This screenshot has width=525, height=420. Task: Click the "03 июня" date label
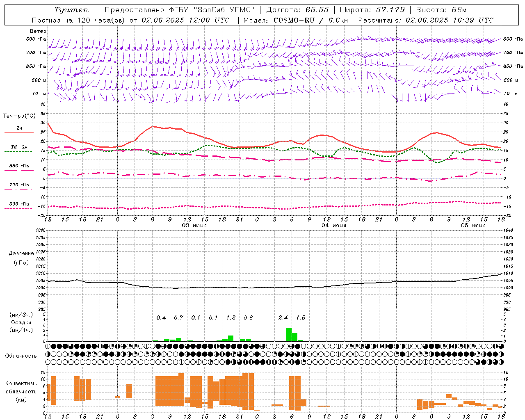coord(194,226)
